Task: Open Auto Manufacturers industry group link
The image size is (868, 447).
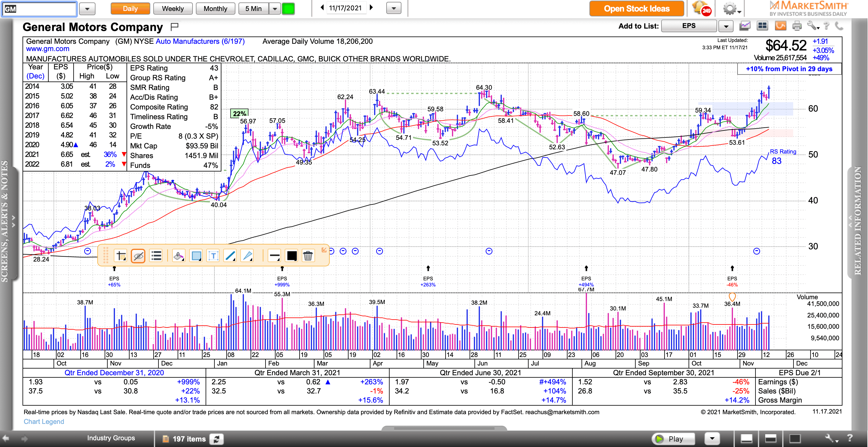Action: click(200, 41)
